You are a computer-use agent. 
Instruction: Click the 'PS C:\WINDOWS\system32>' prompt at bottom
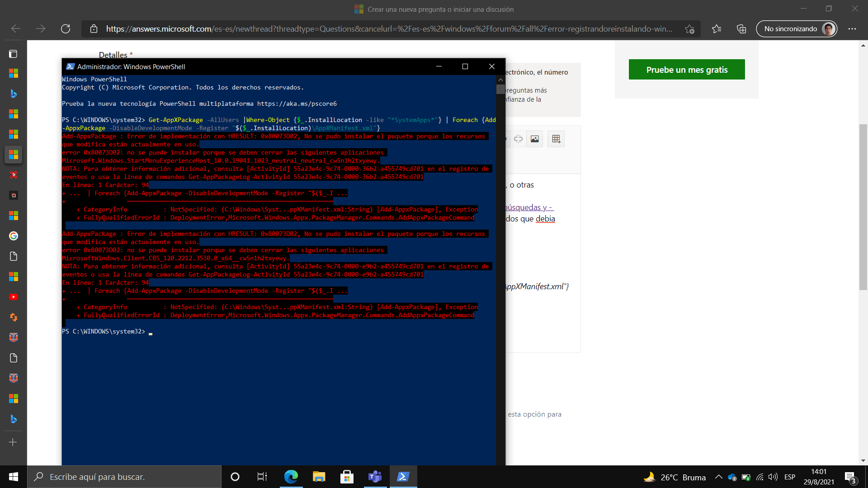pyautogui.click(x=104, y=332)
